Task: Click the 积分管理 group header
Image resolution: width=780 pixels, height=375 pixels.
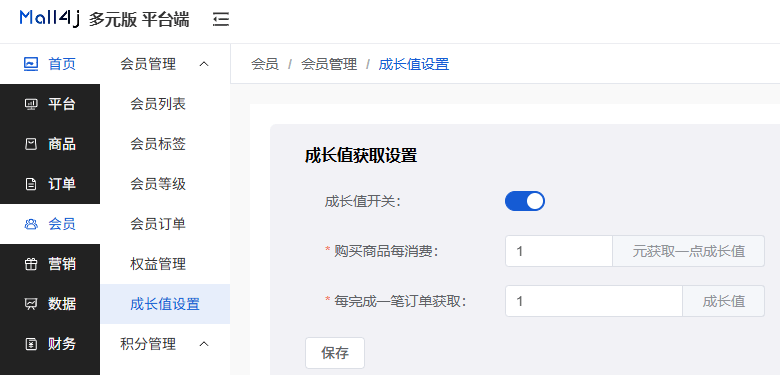Action: pyautogui.click(x=165, y=344)
